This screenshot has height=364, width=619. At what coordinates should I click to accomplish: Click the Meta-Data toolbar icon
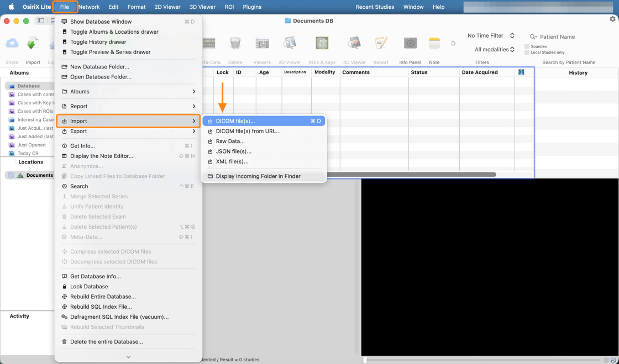tap(208, 43)
